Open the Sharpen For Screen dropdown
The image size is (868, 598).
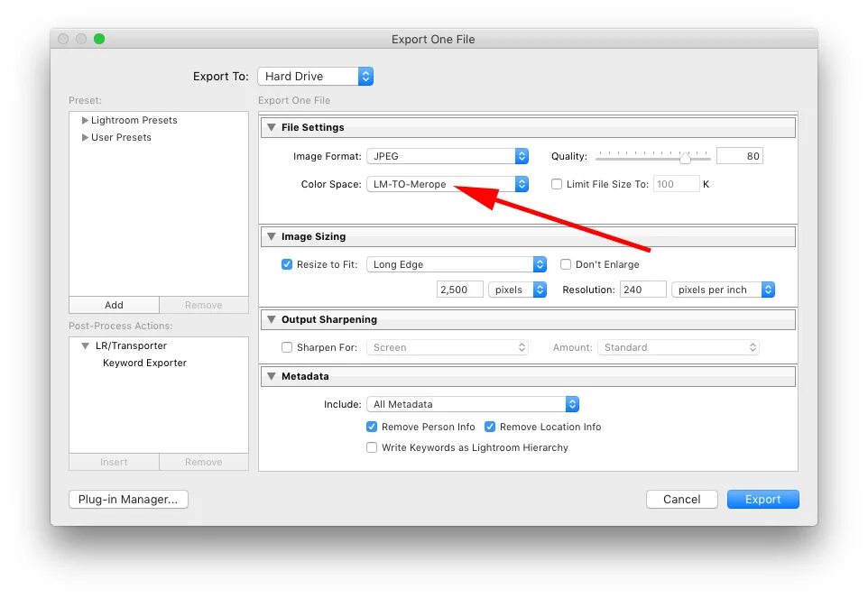(448, 347)
